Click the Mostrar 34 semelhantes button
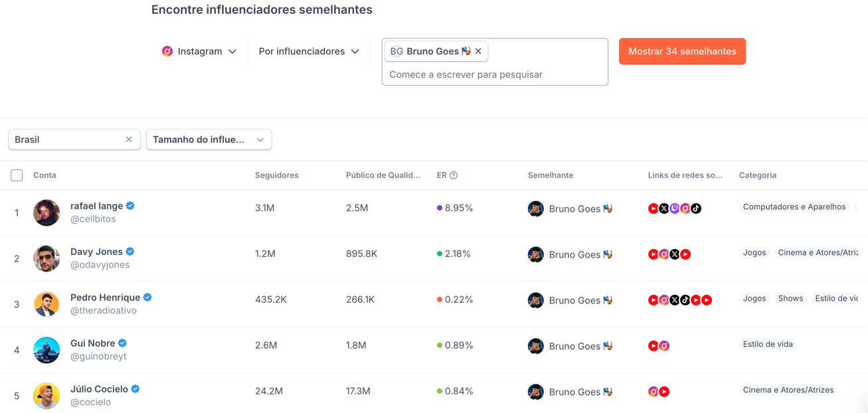 click(x=682, y=51)
